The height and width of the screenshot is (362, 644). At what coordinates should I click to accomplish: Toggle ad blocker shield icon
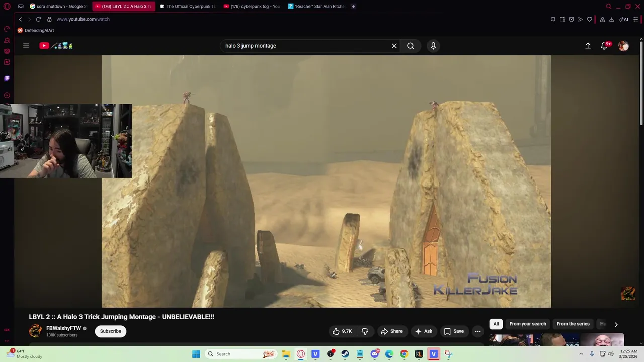pos(571,19)
